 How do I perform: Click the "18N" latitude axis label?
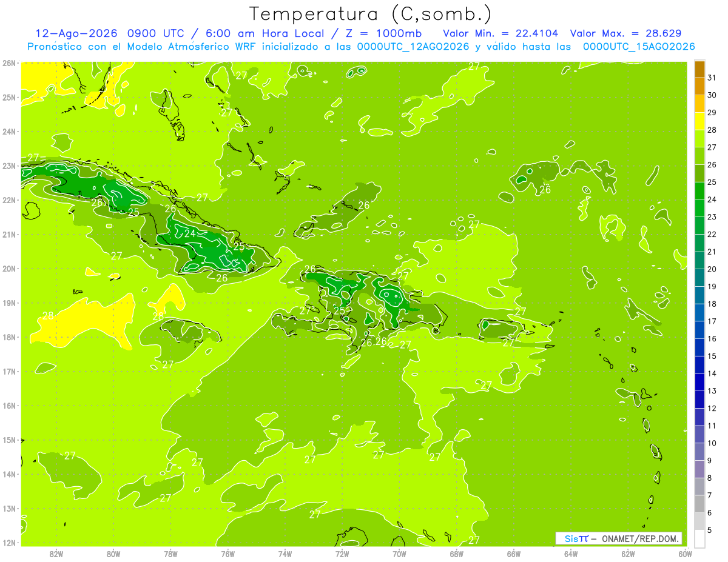click(8, 337)
